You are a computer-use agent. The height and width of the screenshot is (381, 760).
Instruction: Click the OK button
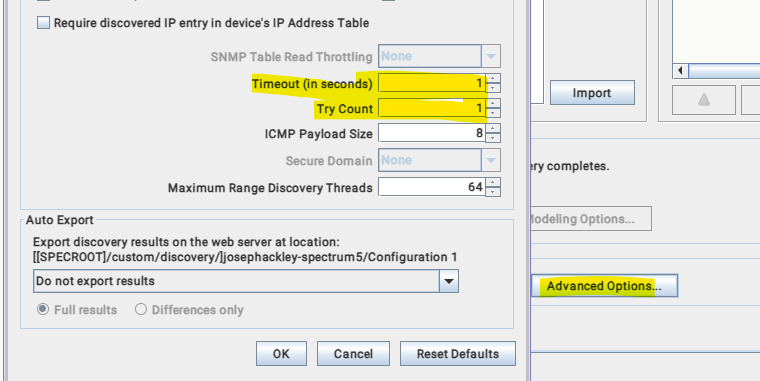(x=281, y=354)
